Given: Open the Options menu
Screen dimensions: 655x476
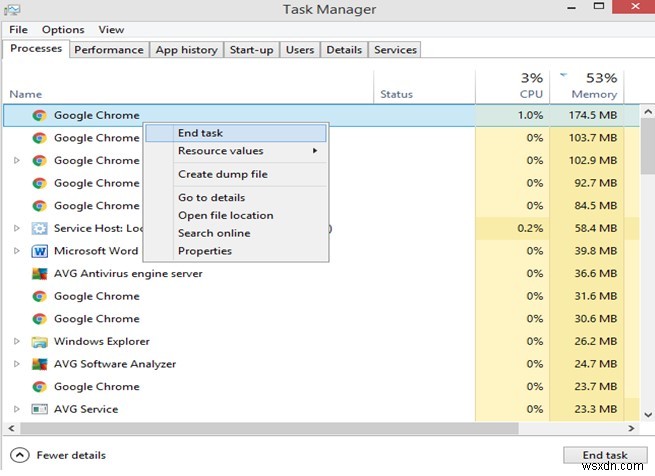Looking at the screenshot, I should [x=63, y=30].
